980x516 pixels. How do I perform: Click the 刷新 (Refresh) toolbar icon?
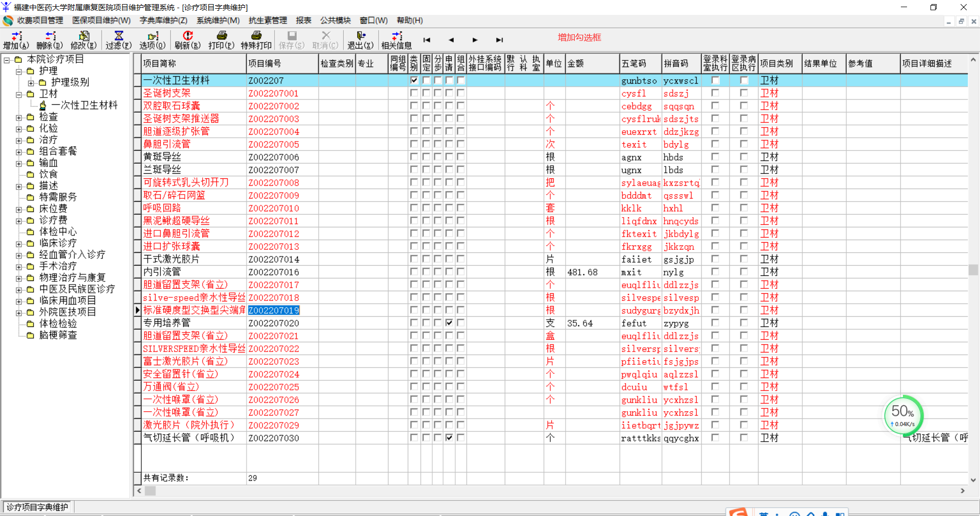point(187,40)
